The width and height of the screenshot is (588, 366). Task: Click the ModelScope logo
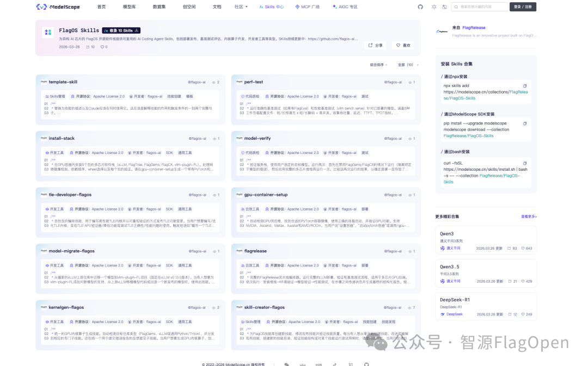[x=58, y=7]
